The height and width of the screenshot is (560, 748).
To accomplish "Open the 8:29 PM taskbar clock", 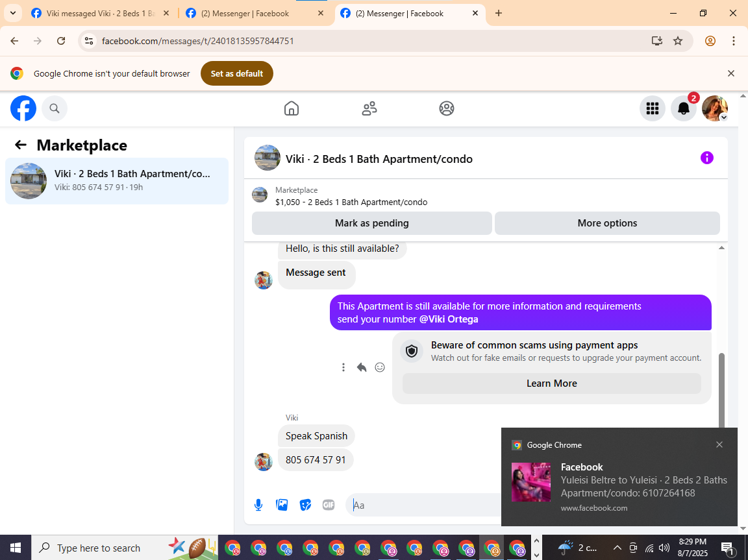I will coord(692,548).
